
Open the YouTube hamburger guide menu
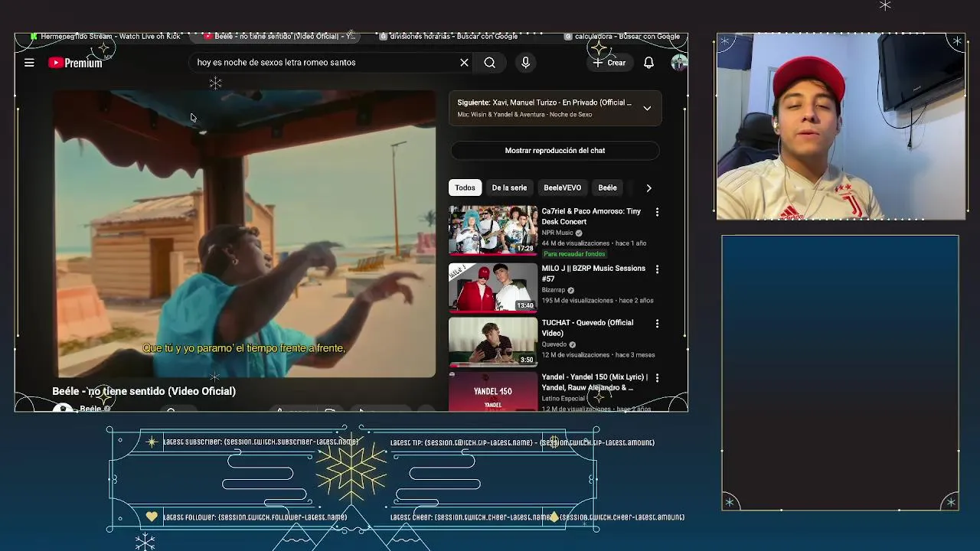[x=29, y=63]
